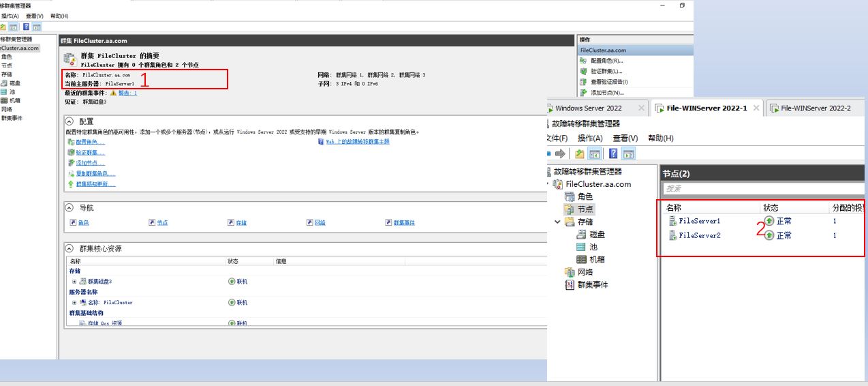Viewport: 868px width, 386px height.
Task: Open the 验证群集... link in summary
Action: [90, 153]
